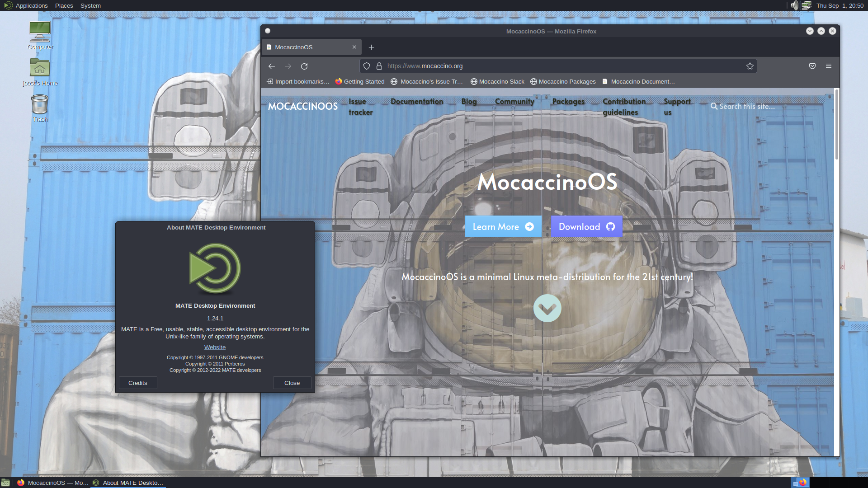The image size is (868, 488).
Task: Click the page vertical scrollbar thumb
Action: click(837, 124)
